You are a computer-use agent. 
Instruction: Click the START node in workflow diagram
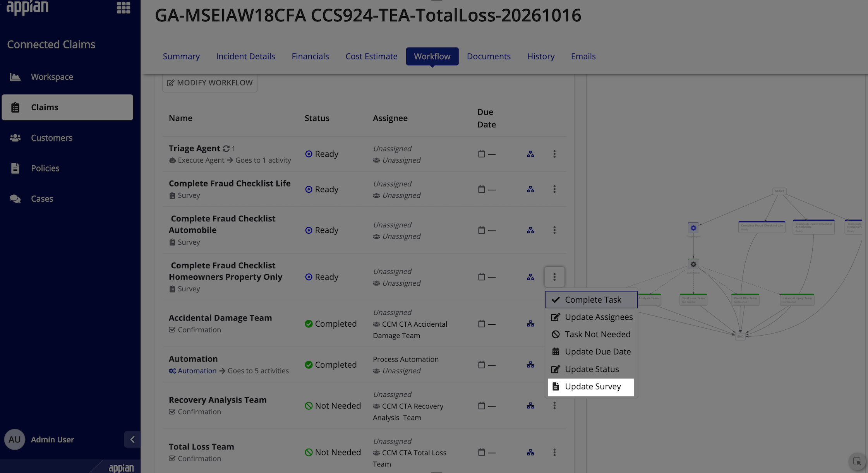[x=779, y=191]
